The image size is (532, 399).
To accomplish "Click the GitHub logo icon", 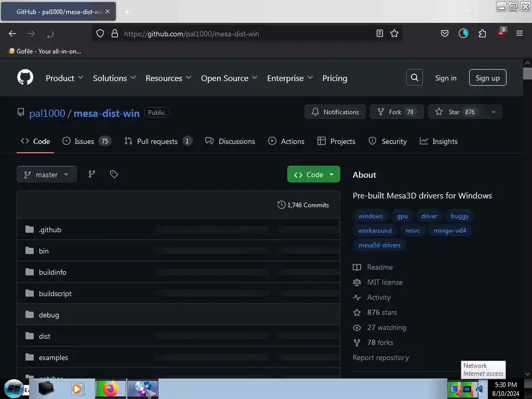I will [25, 77].
